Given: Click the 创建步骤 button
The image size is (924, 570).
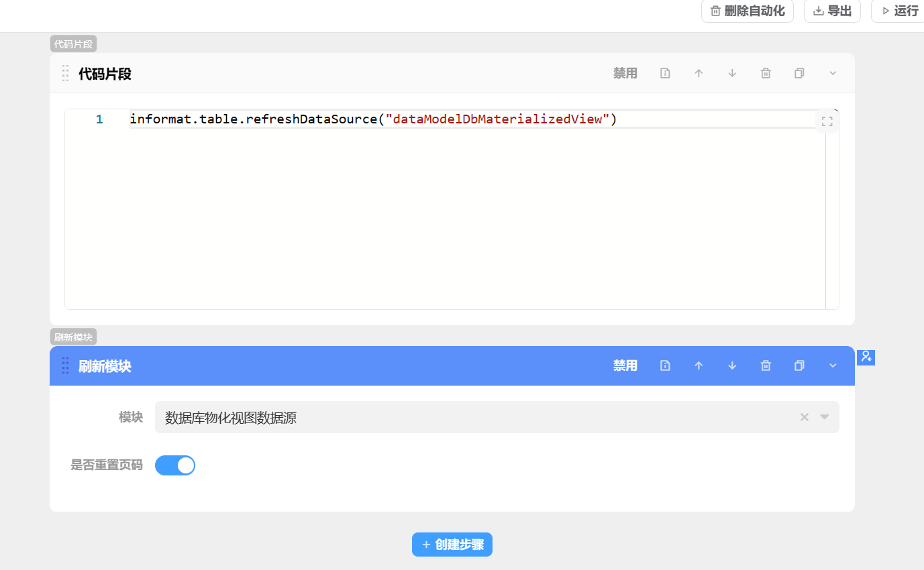Looking at the screenshot, I should [452, 545].
